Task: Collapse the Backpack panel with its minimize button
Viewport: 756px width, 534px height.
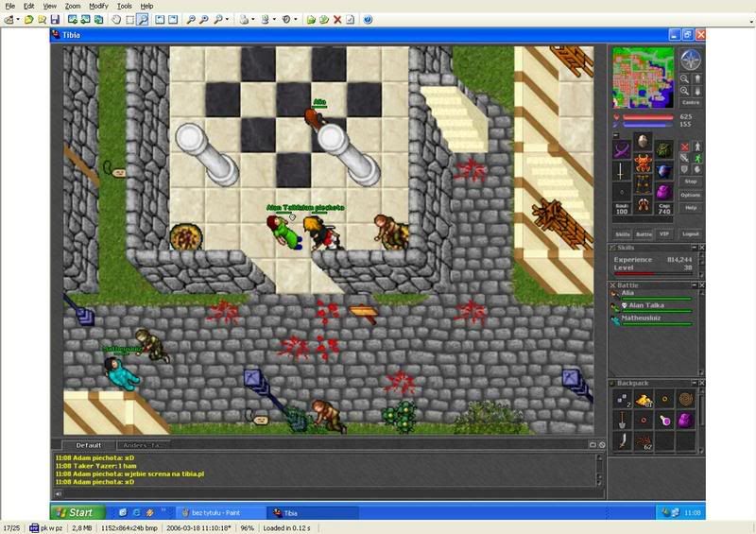Action: (x=695, y=383)
